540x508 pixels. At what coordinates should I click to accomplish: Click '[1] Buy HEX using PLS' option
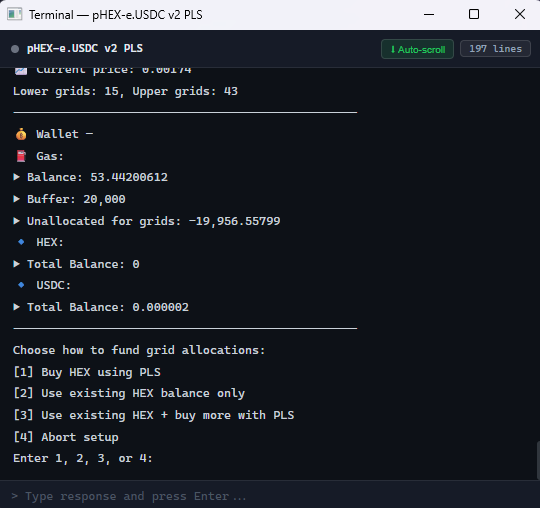point(87,372)
